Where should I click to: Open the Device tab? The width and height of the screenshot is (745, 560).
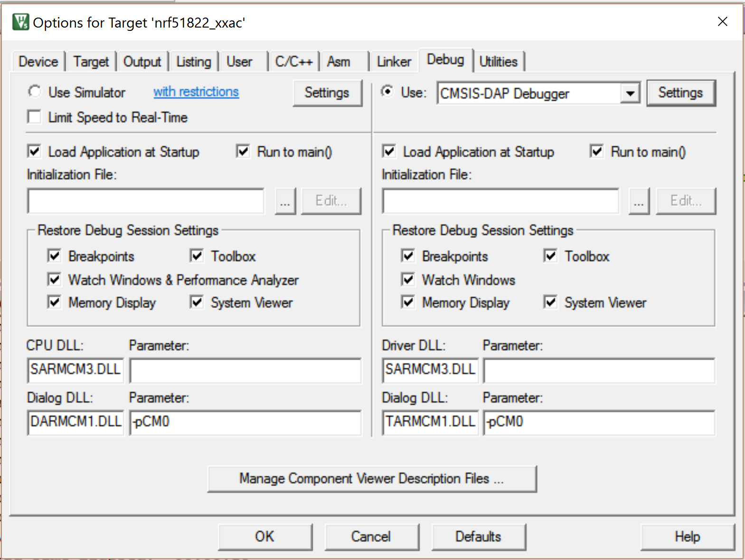[x=38, y=62]
